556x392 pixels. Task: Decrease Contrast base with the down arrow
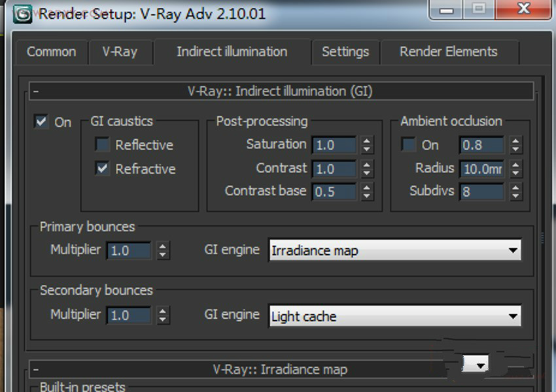click(367, 196)
